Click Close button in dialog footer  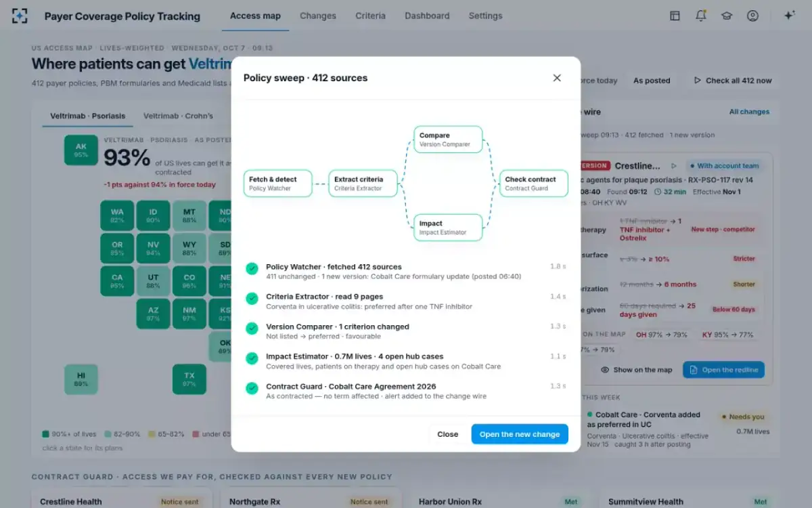(x=447, y=434)
